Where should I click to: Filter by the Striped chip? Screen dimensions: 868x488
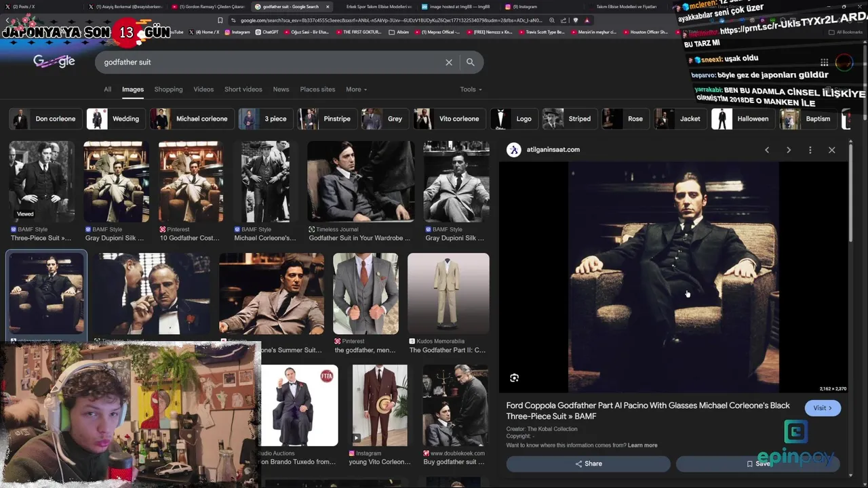(x=569, y=119)
